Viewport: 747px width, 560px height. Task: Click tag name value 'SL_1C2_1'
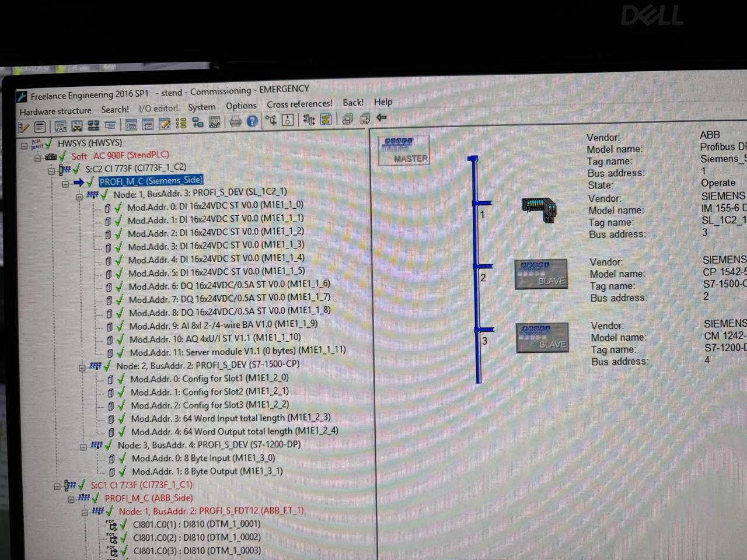(724, 220)
